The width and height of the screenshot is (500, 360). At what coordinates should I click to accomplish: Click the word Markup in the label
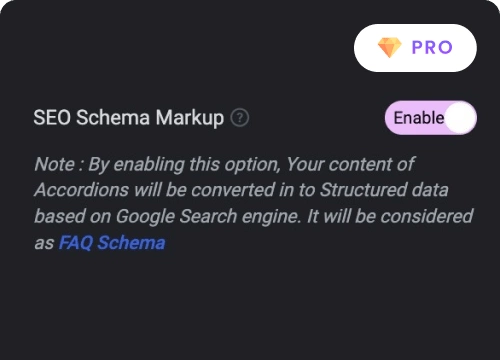190,118
